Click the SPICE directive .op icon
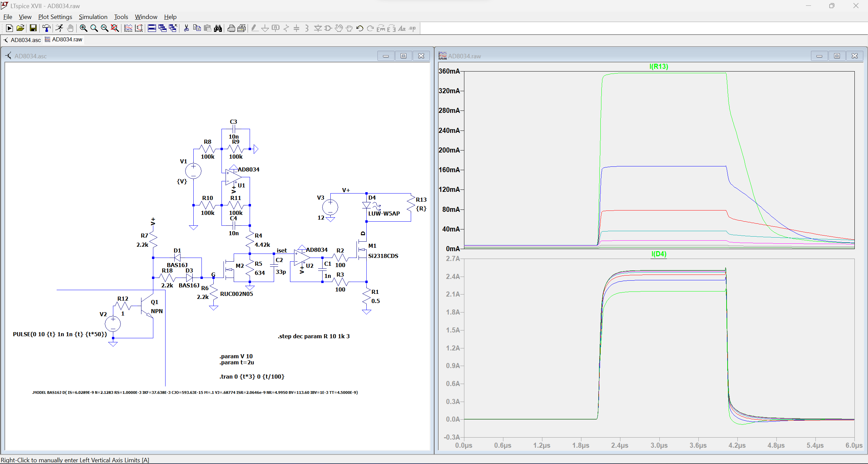The width and height of the screenshot is (868, 464). [412, 28]
